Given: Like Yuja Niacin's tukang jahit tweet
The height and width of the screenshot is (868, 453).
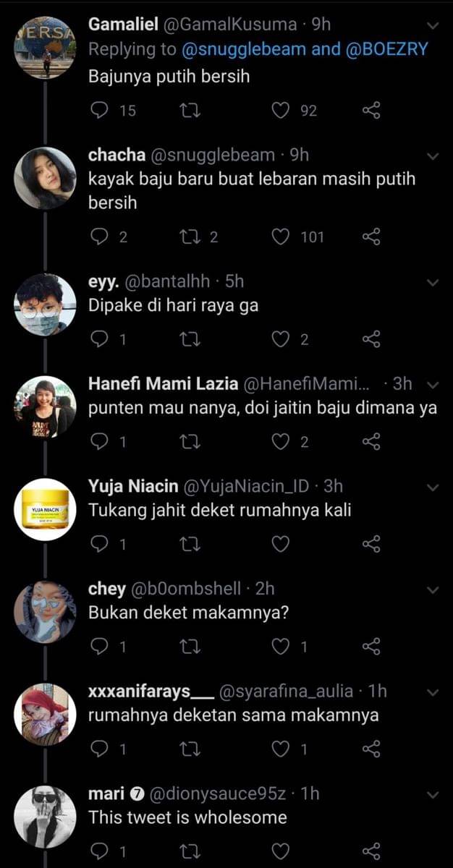Looking at the screenshot, I should [280, 544].
